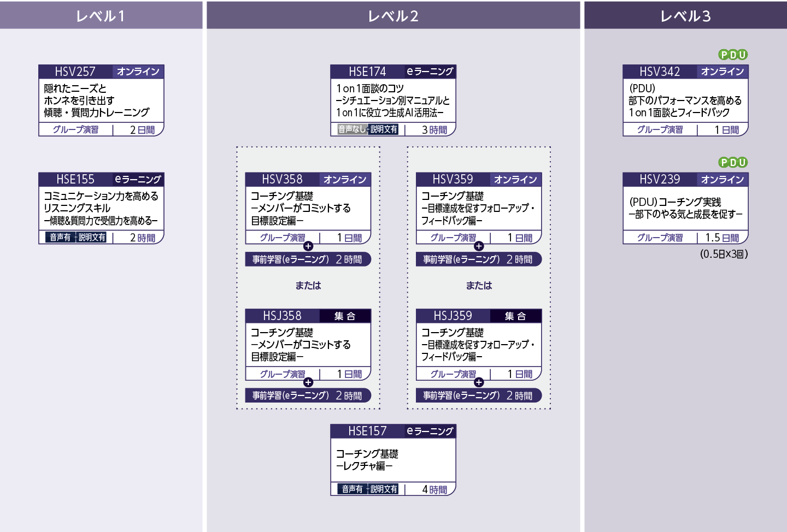Click the plus icon below HSJ359
Screen dimensions: 787x532
(478, 383)
